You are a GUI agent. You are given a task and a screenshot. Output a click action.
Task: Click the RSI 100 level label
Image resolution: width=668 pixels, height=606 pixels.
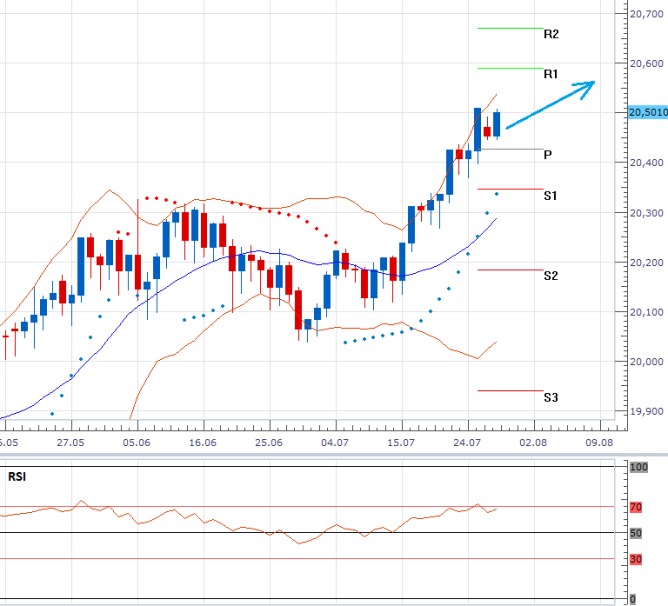click(x=639, y=467)
